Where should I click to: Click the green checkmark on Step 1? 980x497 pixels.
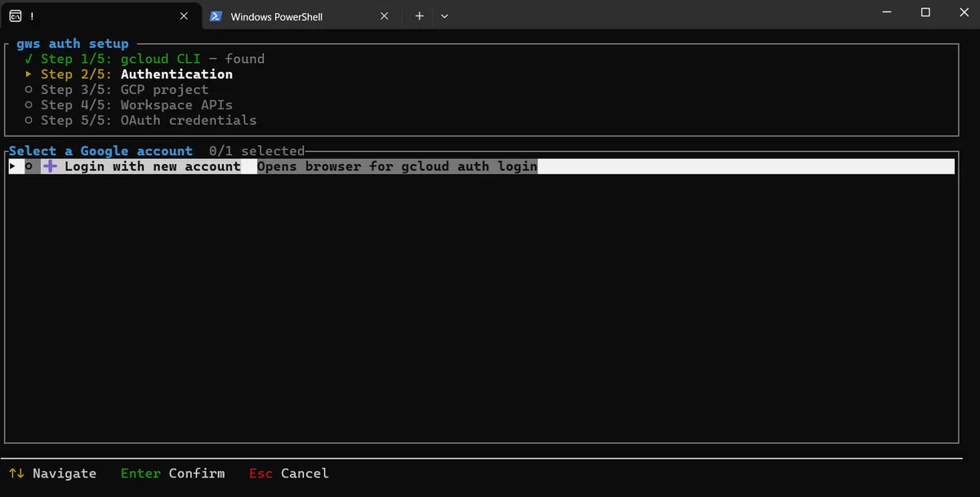pyautogui.click(x=29, y=59)
